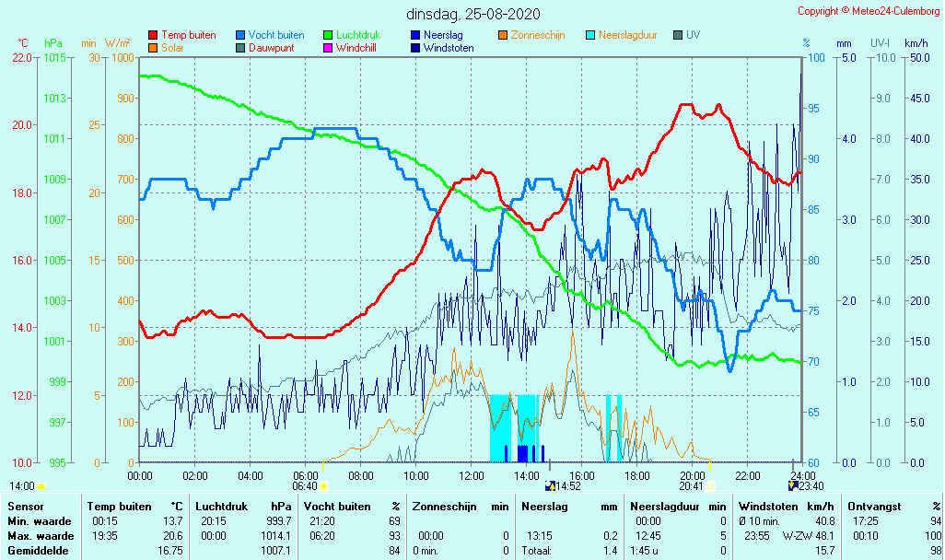Click the dark blue Neerslag legend square
The image size is (945, 560).
pyautogui.click(x=415, y=35)
